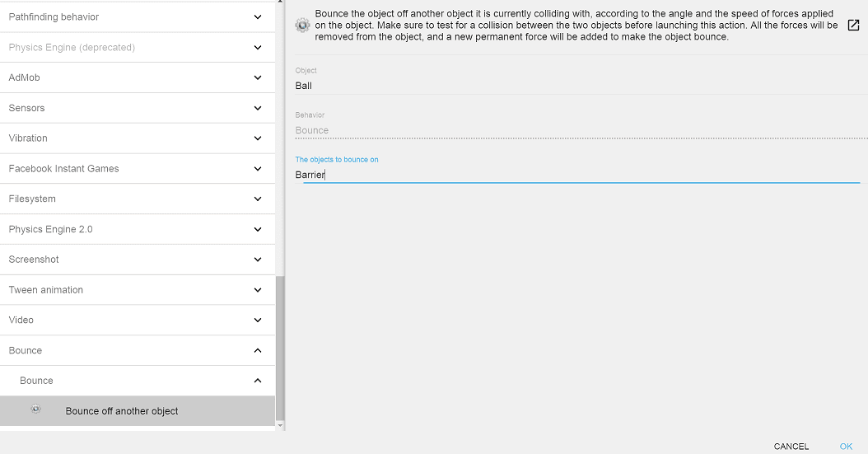868x454 pixels.
Task: Expand Physics Engine 2.0 chevron
Action: 258,229
